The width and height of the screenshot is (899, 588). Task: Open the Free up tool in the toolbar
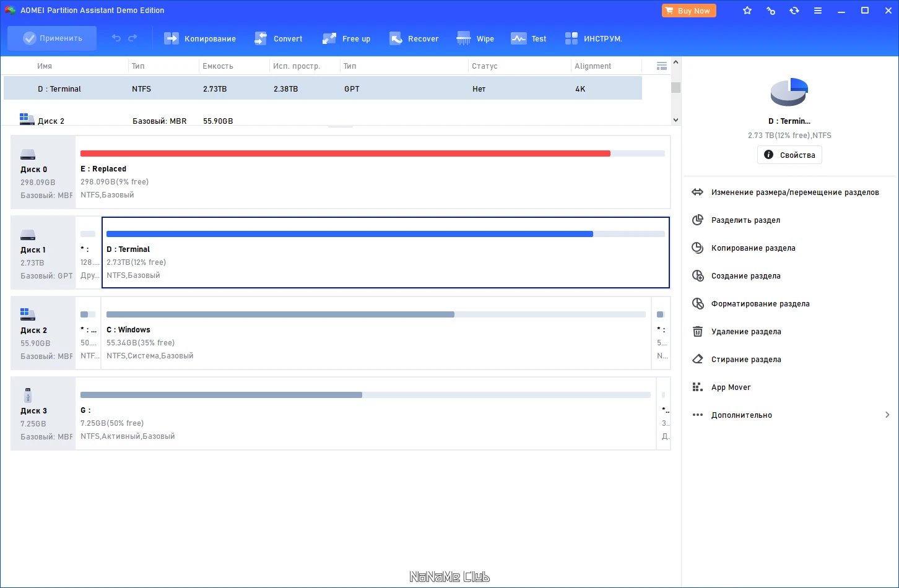pyautogui.click(x=346, y=38)
